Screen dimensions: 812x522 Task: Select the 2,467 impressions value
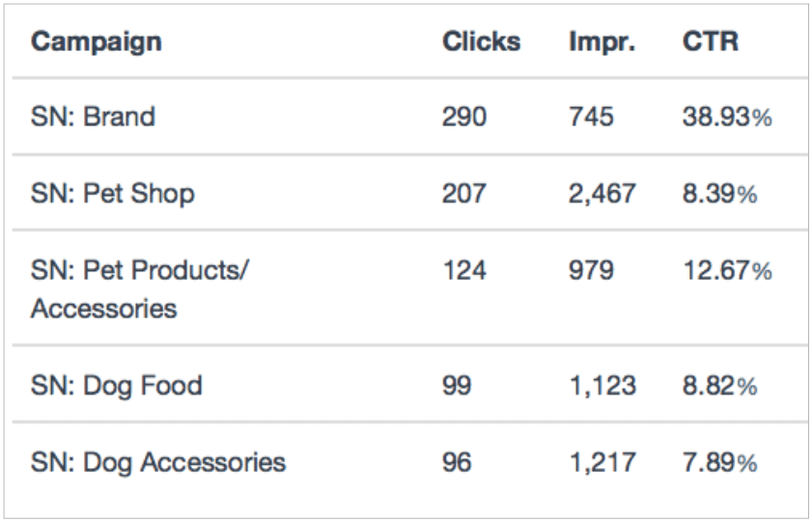point(602,195)
